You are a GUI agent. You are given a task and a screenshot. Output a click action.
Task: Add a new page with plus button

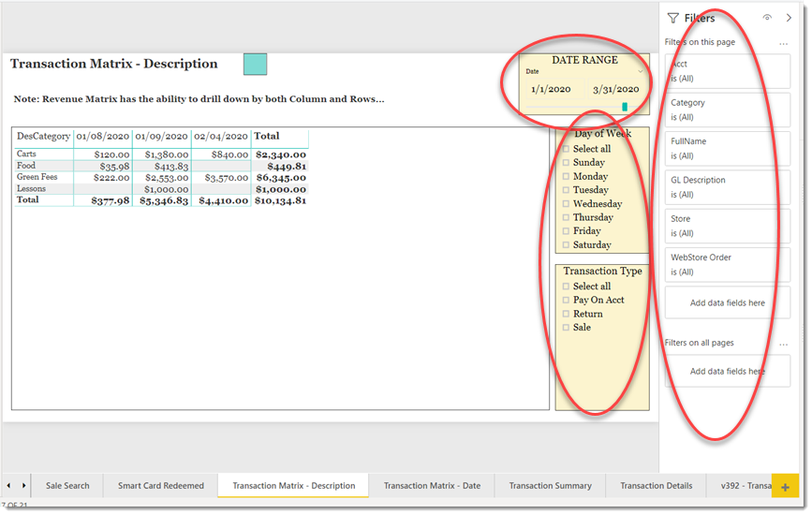[x=785, y=487]
